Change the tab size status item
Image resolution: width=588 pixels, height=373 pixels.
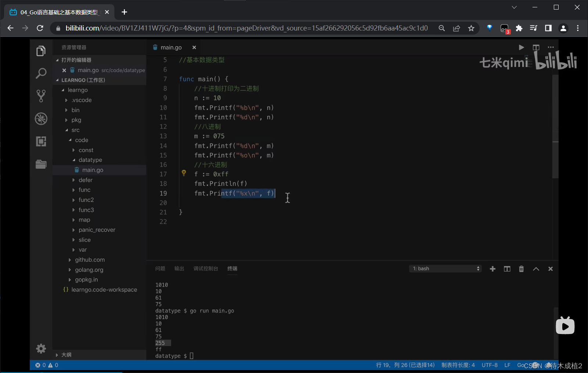[x=458, y=365]
